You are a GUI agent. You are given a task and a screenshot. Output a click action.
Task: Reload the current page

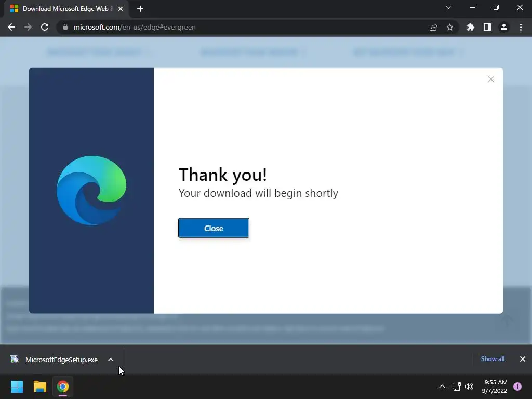point(45,27)
